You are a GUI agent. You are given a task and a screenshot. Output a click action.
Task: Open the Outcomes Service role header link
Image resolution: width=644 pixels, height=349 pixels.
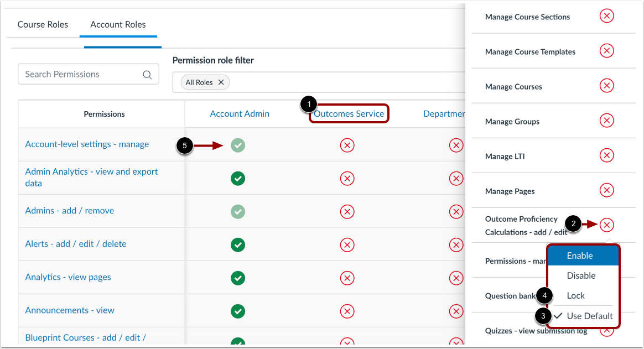[x=349, y=113]
